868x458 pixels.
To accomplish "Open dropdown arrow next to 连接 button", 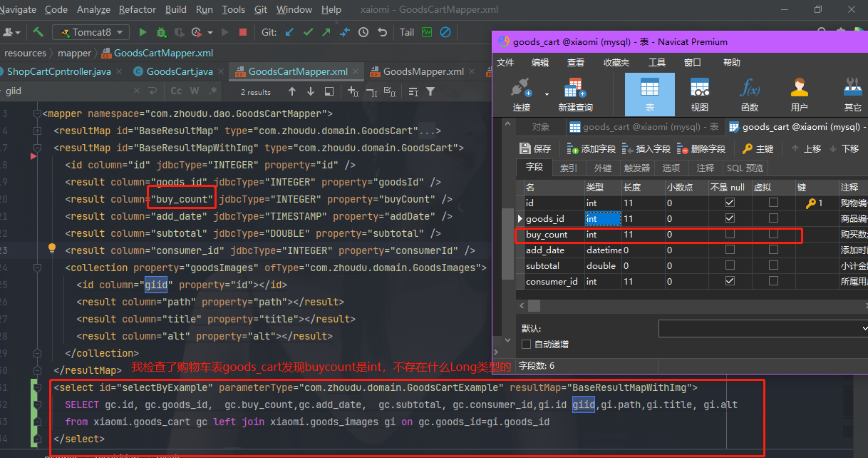I will pyautogui.click(x=547, y=94).
